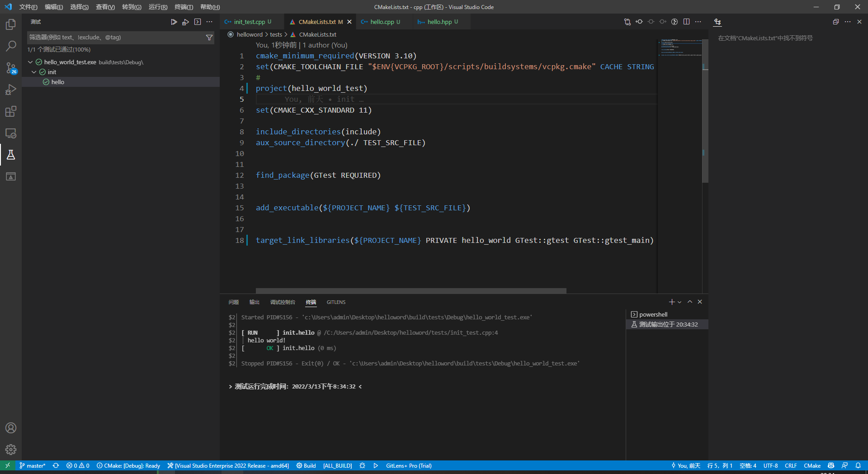Show test output in terminal

tap(198, 22)
